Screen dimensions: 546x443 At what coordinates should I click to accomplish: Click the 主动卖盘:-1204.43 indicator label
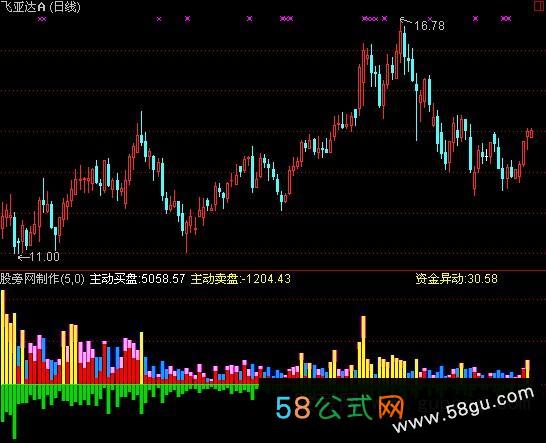(x=241, y=279)
